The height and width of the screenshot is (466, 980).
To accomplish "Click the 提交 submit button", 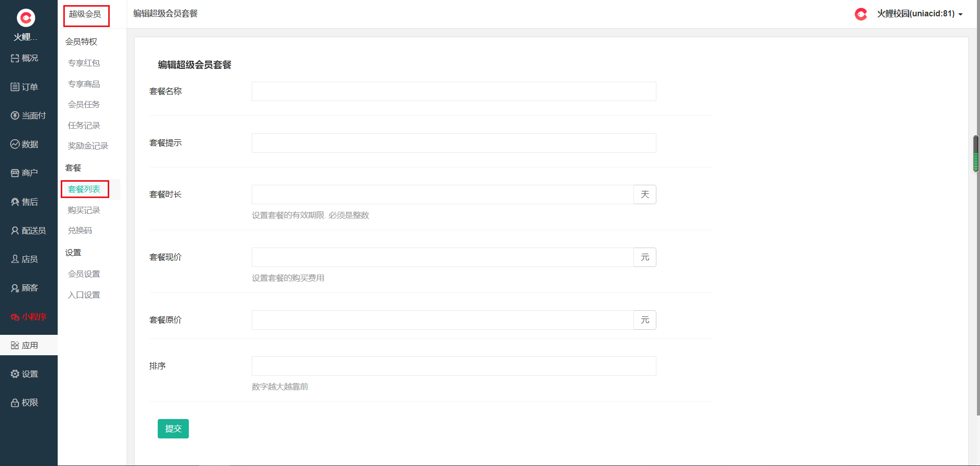I will (x=173, y=429).
